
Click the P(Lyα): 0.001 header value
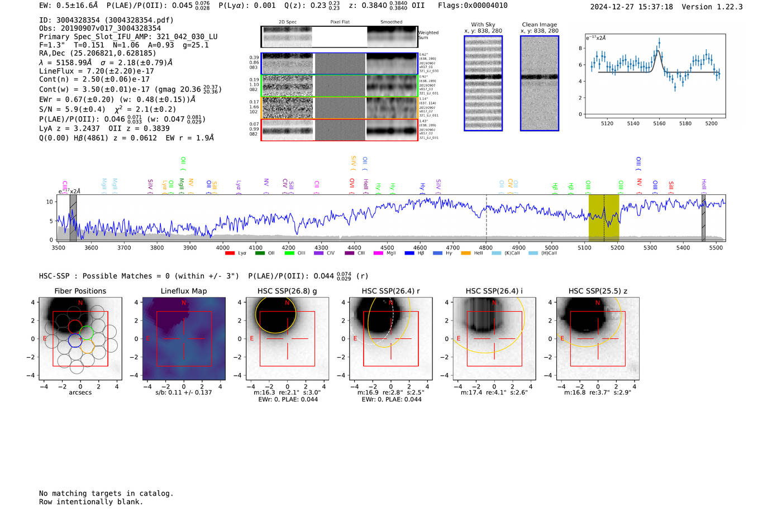pos(247,5)
